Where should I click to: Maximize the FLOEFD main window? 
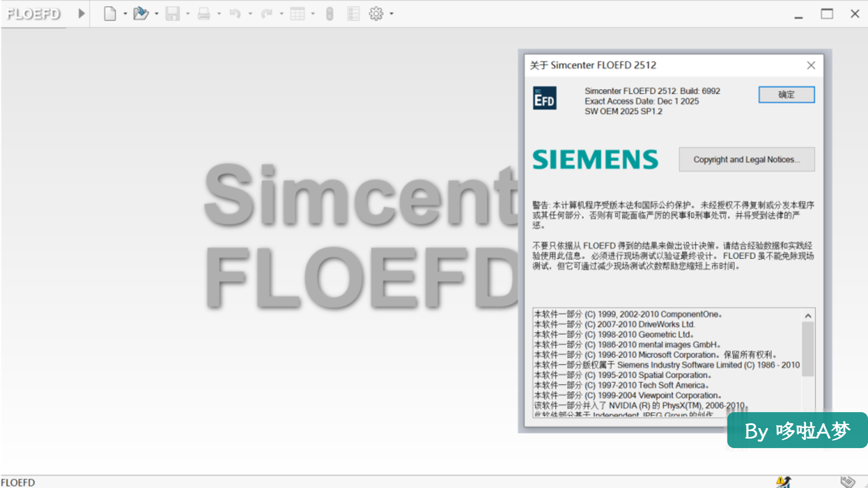[827, 14]
